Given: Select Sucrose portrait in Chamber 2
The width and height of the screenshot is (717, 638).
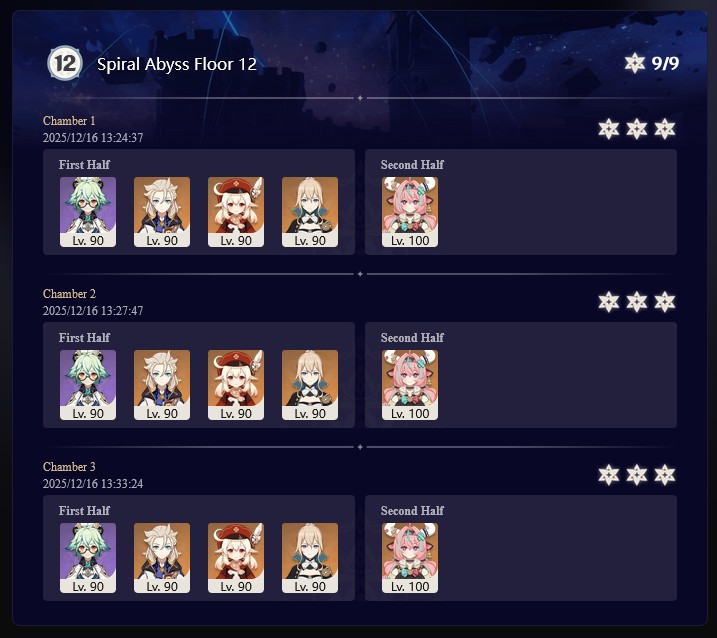Looking at the screenshot, I should [x=88, y=385].
